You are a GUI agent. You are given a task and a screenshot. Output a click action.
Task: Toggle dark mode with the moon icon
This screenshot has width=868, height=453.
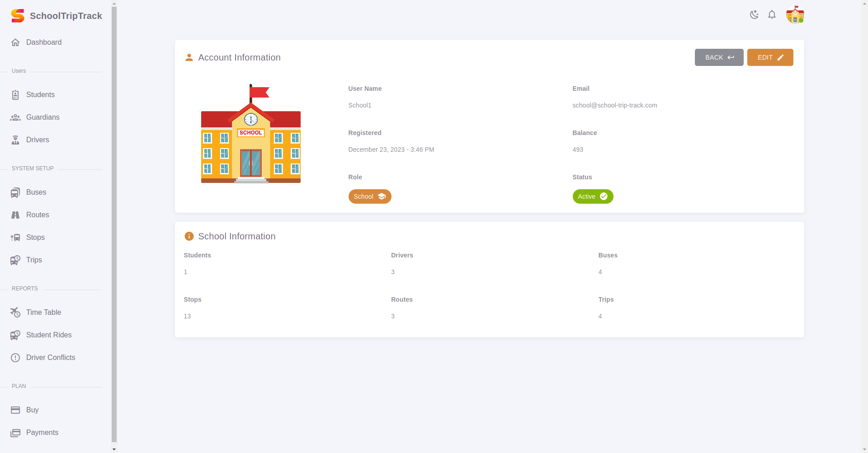(x=754, y=14)
